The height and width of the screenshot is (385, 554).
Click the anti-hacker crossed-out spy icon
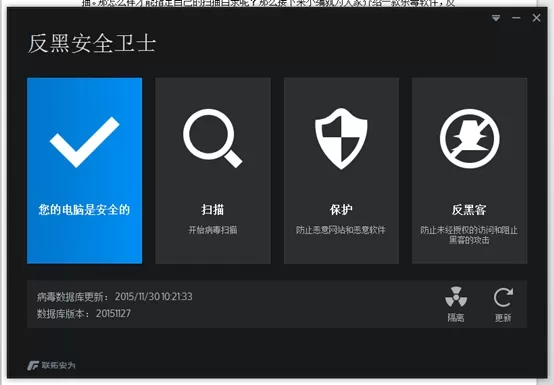pos(470,138)
